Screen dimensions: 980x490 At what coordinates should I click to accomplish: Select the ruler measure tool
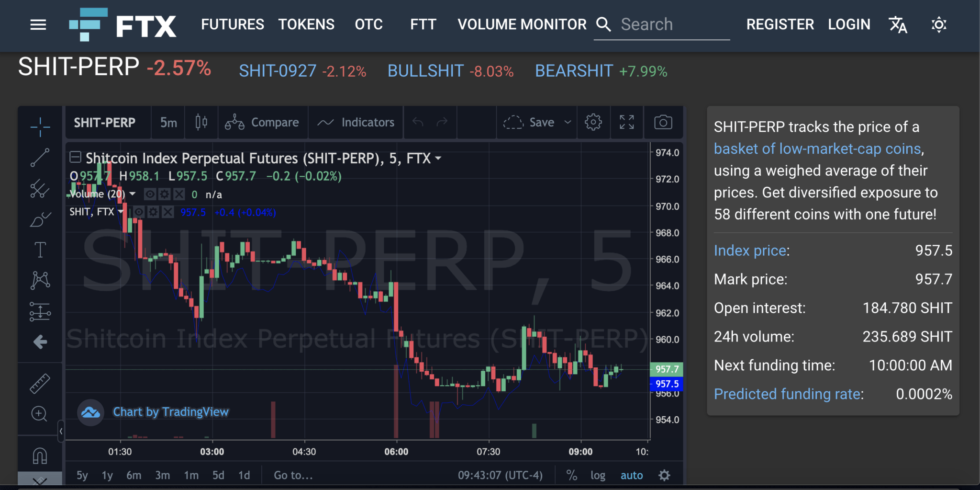(40, 384)
